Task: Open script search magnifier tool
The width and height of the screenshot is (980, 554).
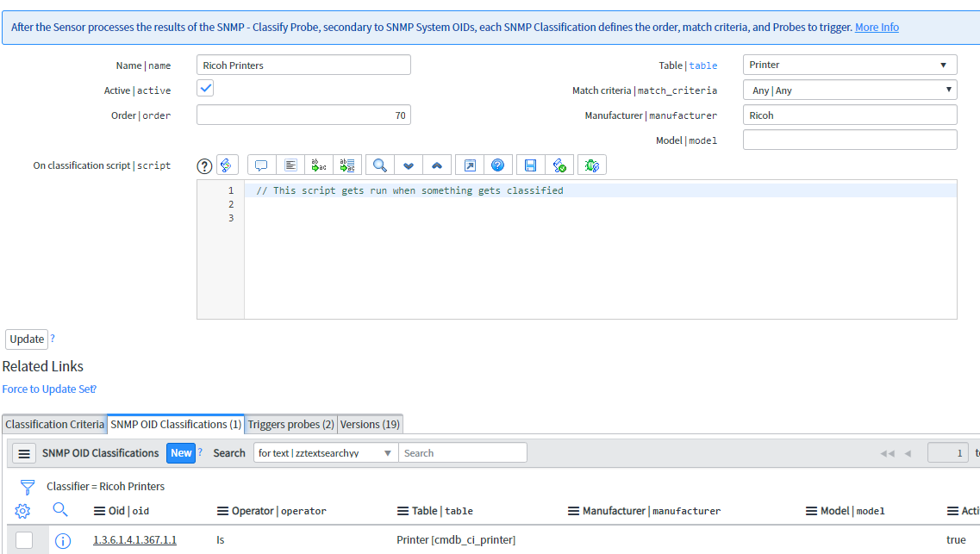Action: pos(379,165)
